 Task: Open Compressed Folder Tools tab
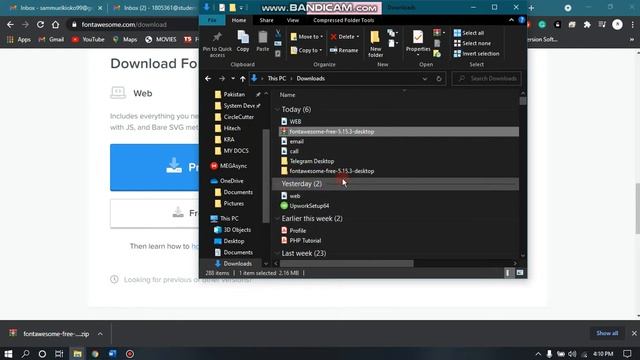tap(343, 20)
